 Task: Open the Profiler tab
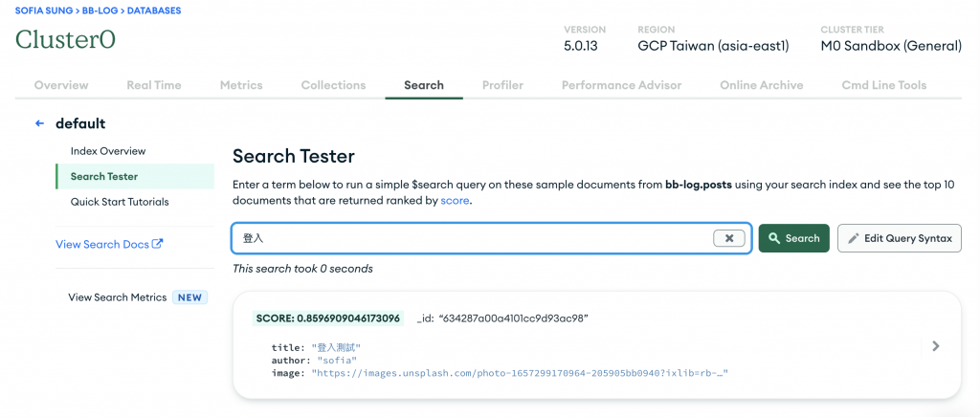pos(502,85)
